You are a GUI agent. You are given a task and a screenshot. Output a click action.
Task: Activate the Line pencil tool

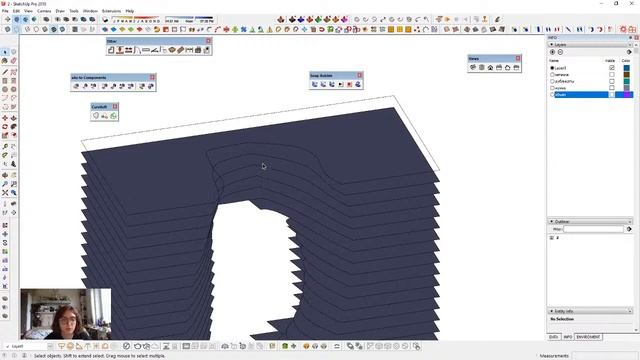[5, 72]
